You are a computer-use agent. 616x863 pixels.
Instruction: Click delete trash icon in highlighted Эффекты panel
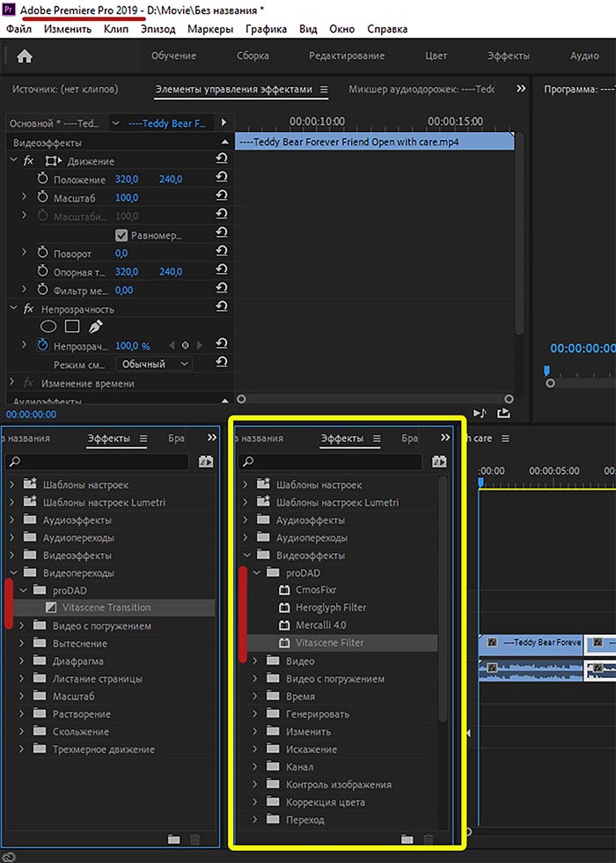(429, 839)
